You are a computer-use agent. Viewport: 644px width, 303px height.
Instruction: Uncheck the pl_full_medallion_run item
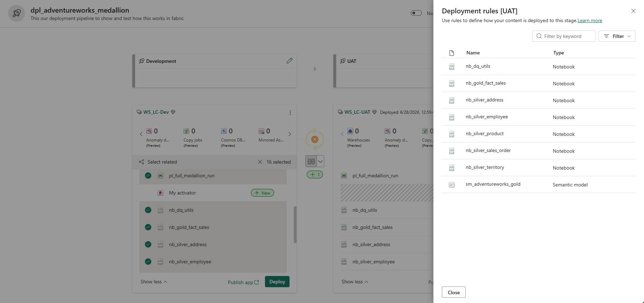148,176
